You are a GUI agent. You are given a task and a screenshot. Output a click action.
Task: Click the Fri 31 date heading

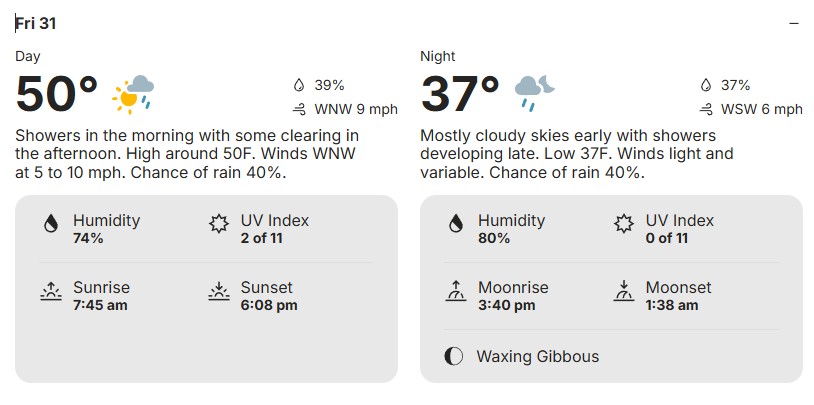[36, 23]
